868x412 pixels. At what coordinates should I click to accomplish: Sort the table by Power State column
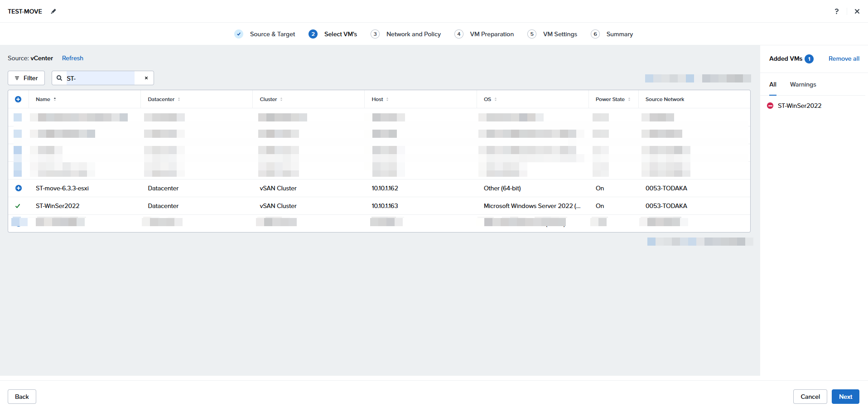(613, 99)
